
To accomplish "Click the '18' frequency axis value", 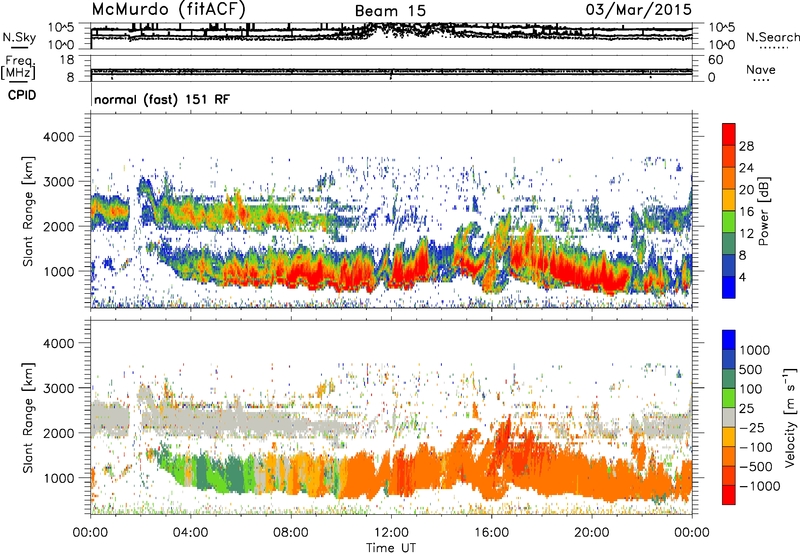I will tap(67, 60).
